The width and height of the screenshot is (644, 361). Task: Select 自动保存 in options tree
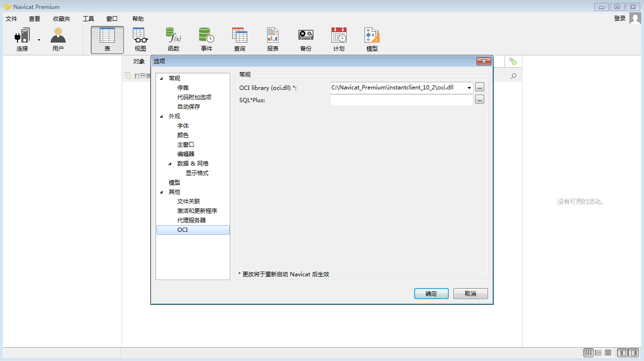(189, 106)
